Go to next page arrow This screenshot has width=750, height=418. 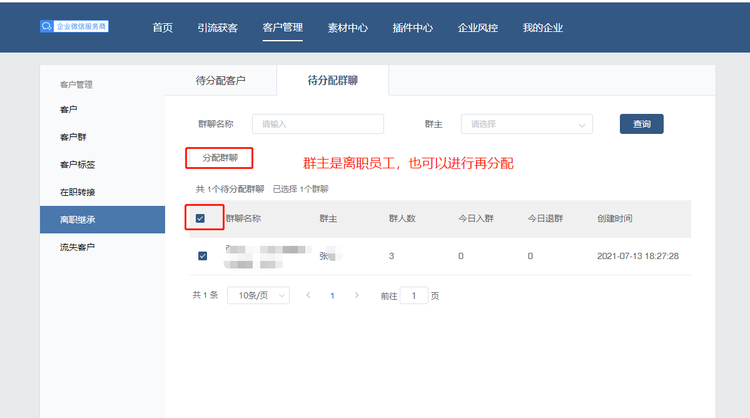click(355, 295)
